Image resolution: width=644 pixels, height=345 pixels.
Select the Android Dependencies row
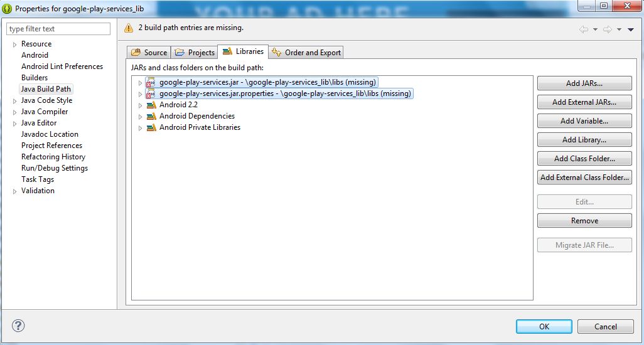click(x=197, y=116)
